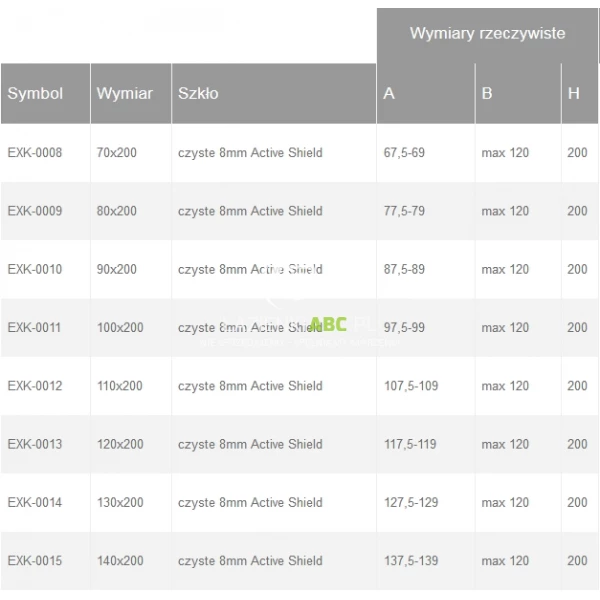
Task: Click the B column header
Action: (487, 93)
